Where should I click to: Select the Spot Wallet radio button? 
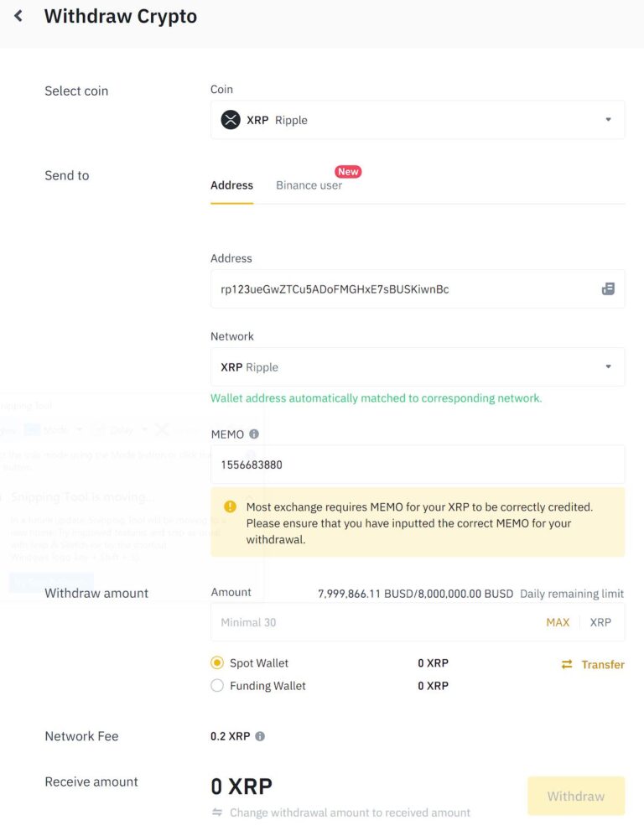pos(217,663)
